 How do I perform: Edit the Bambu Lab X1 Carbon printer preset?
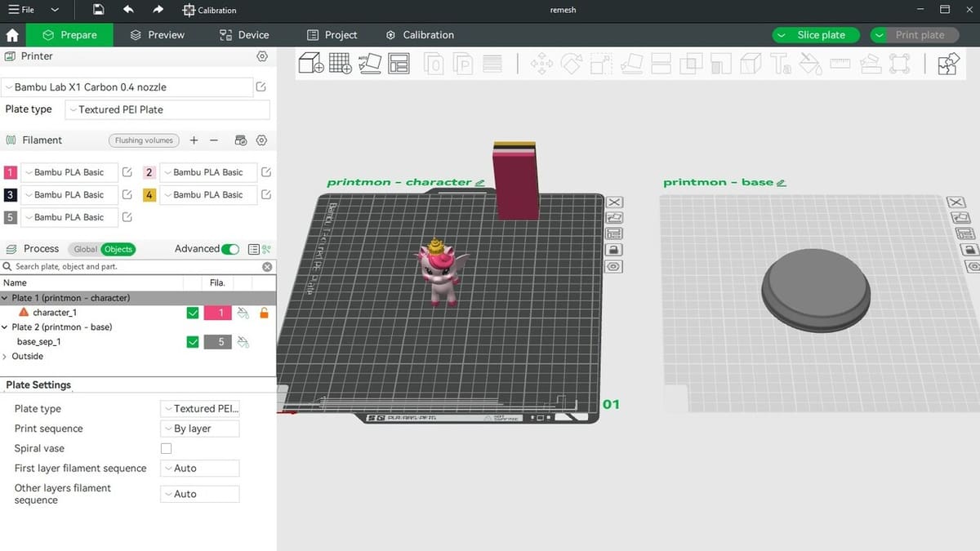261,87
